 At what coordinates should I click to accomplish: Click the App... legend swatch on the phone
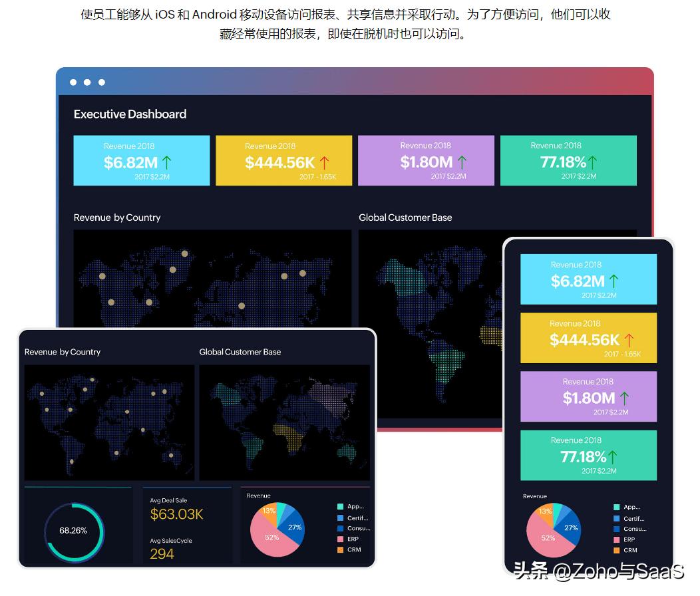pos(617,507)
